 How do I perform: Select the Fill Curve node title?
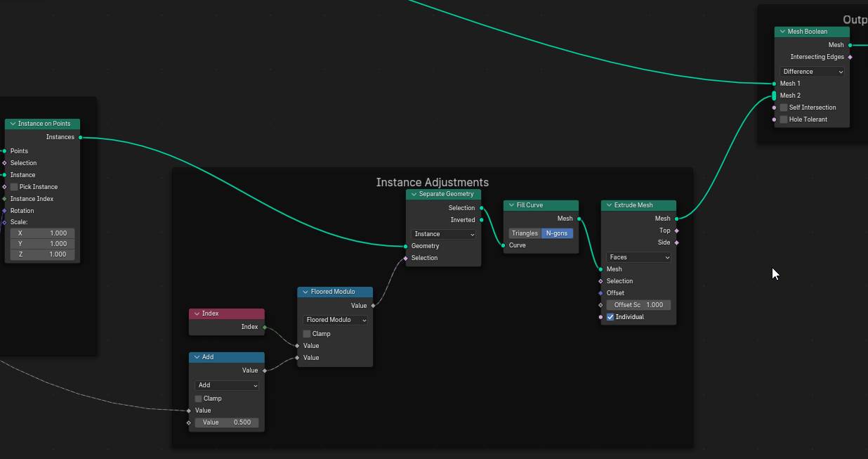coord(530,205)
